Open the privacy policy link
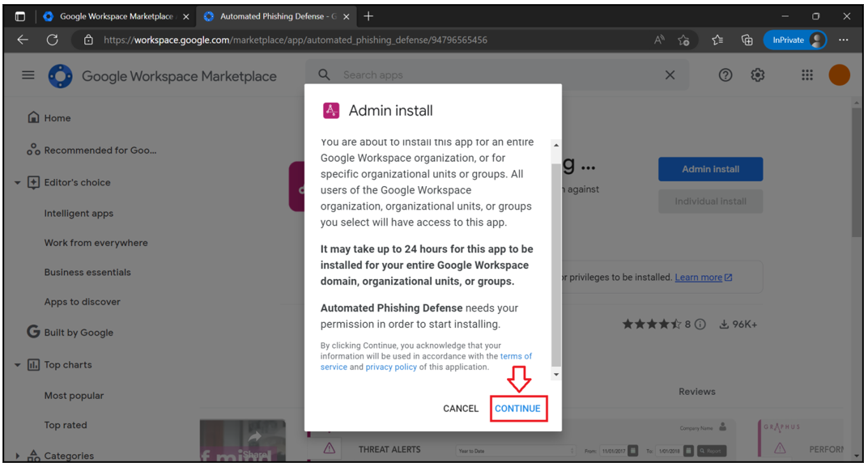This screenshot has width=868, height=467. [x=391, y=367]
